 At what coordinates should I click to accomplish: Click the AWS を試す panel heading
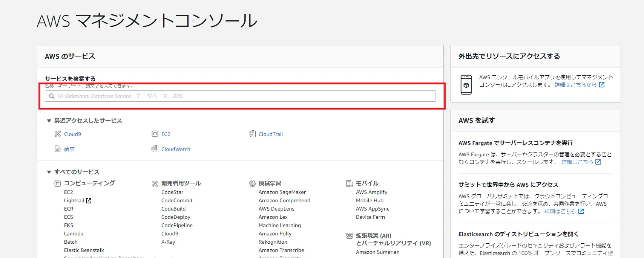477,121
